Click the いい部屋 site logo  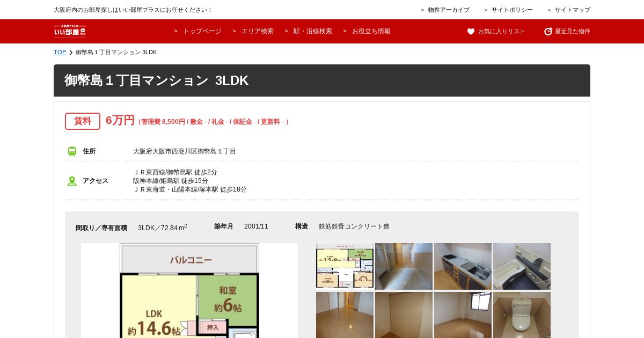click(x=70, y=31)
